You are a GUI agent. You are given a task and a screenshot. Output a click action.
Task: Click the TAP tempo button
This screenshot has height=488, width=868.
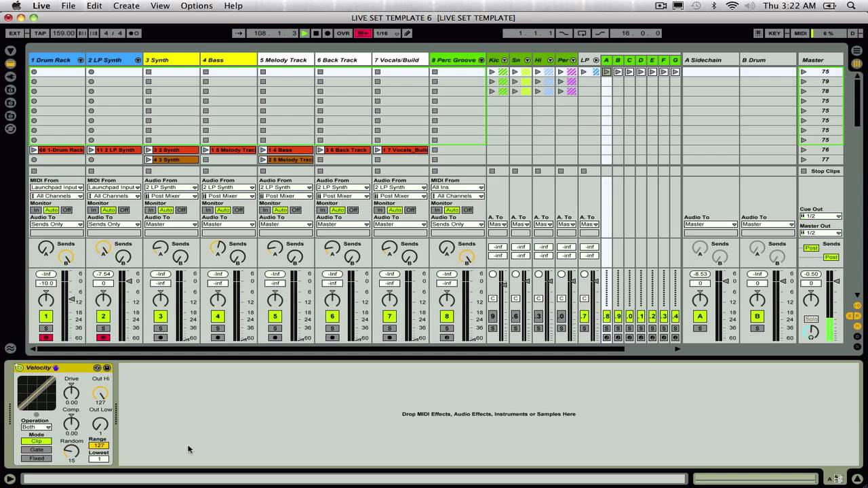point(40,33)
